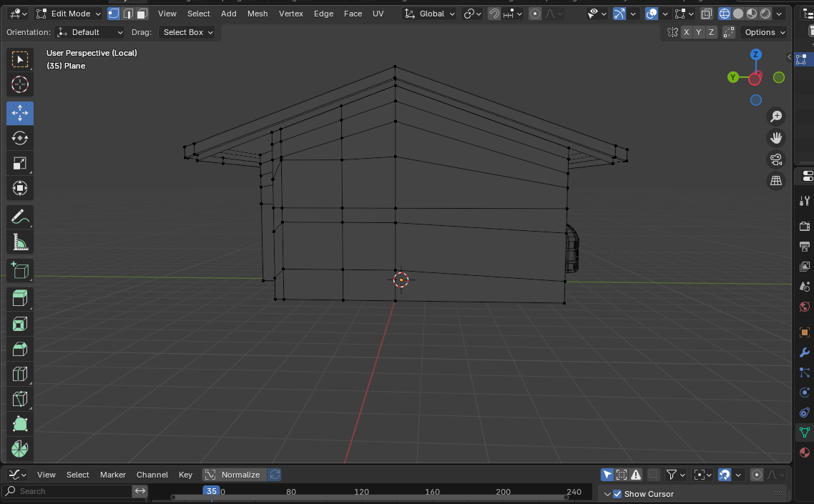Screen dimensions: 814x504
Task: Toggle show gizmo button
Action: pos(619,14)
